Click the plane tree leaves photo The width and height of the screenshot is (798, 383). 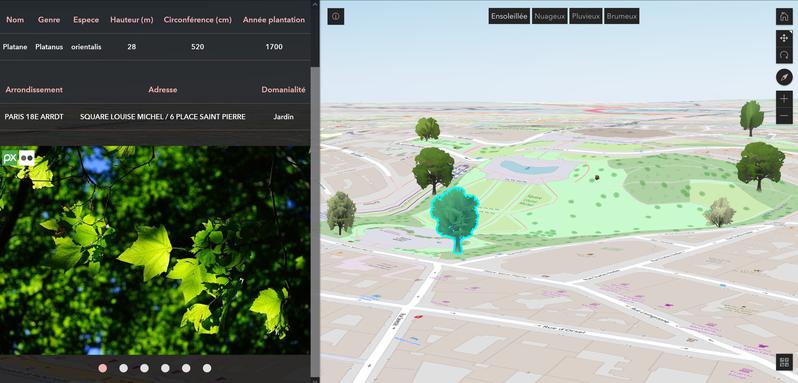[155, 250]
